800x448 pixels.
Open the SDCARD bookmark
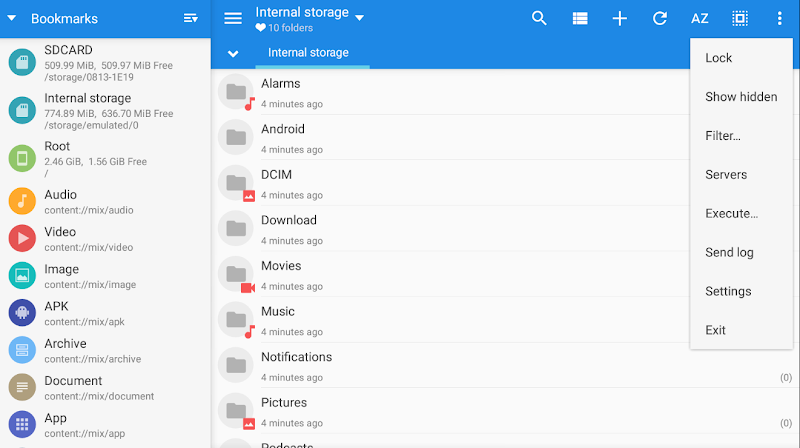[x=105, y=61]
